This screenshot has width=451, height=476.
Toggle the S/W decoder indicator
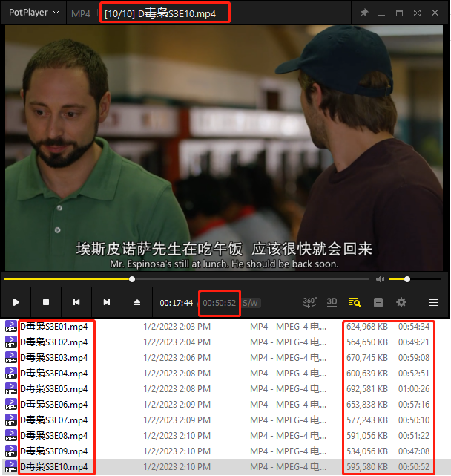251,303
